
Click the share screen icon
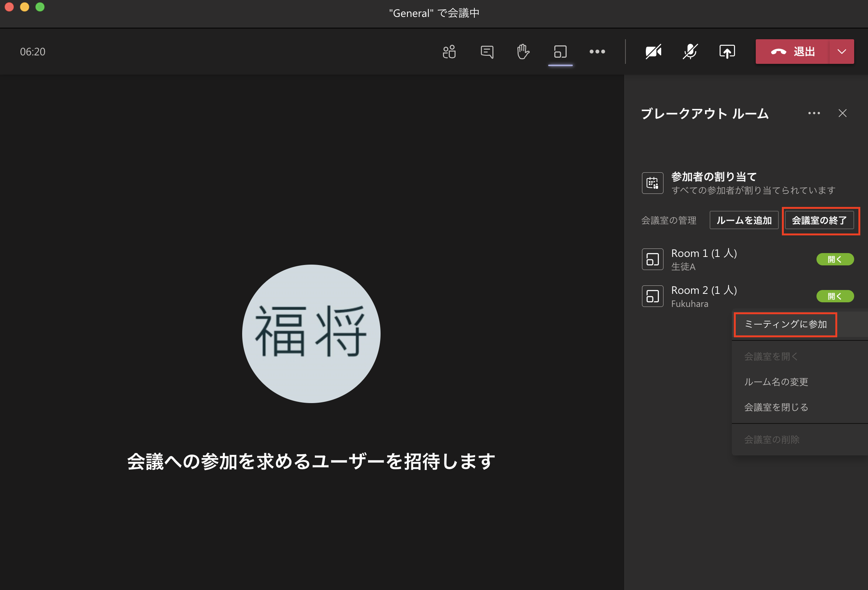click(x=727, y=52)
